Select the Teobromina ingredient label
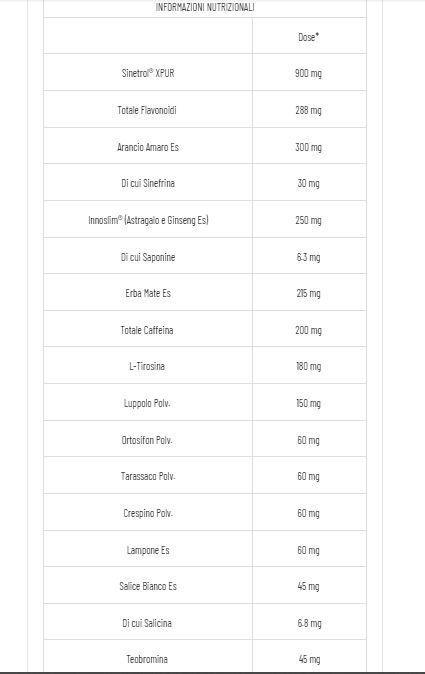The image size is (425, 674). pos(147,659)
